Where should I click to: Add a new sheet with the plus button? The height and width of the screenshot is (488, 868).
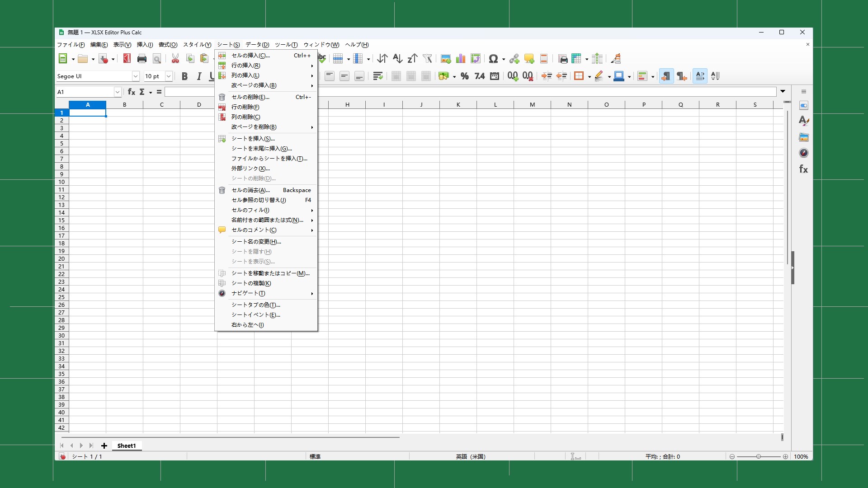click(104, 446)
